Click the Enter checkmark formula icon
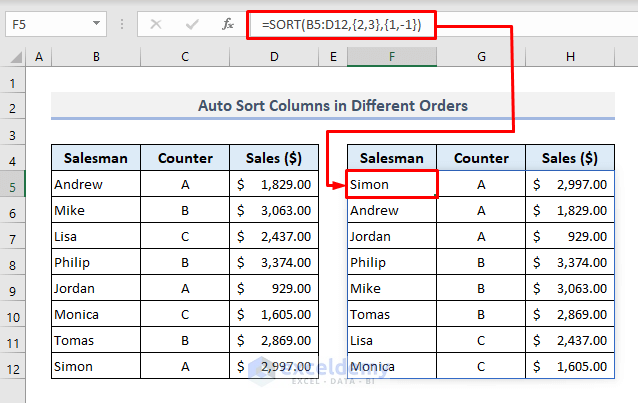 point(191,24)
